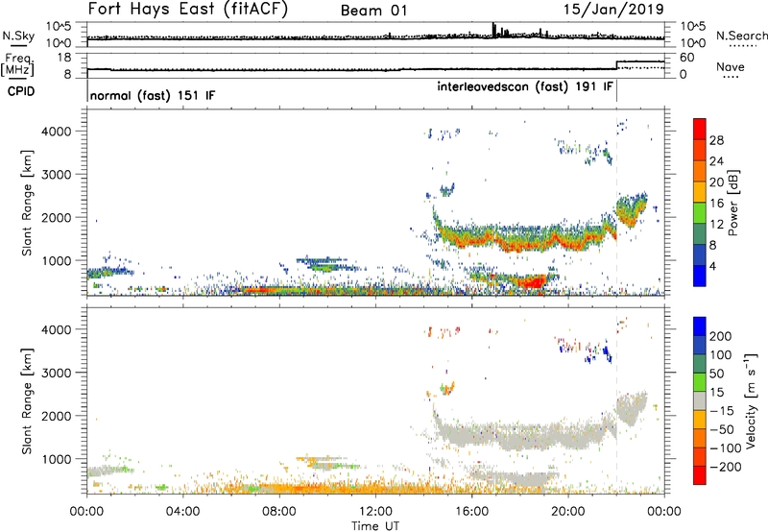Image resolution: width=768 pixels, height=532 pixels.
Task: Click the '4000' tick on power panel
Action: tap(56, 132)
